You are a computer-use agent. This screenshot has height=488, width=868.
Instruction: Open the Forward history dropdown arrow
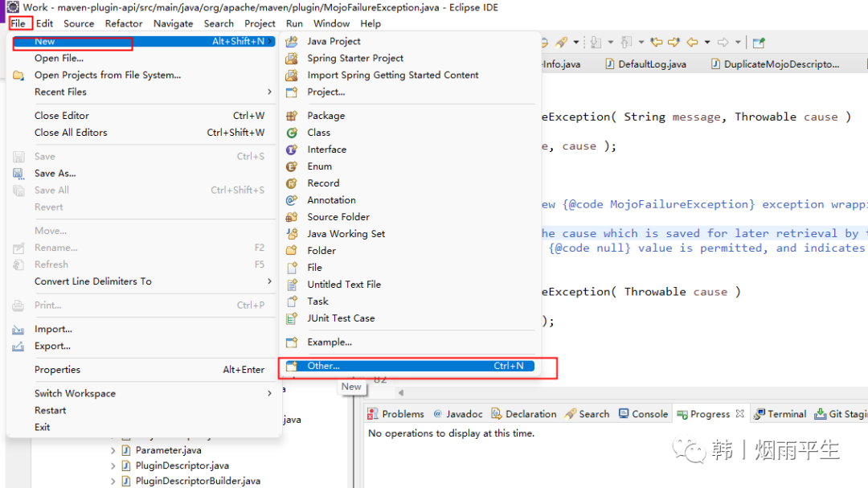[x=737, y=42]
